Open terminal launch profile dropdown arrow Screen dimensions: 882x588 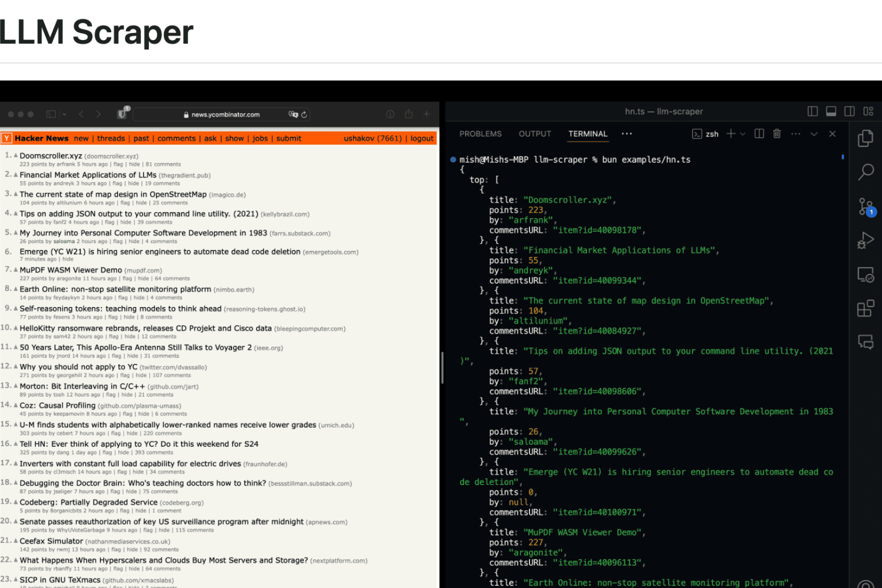click(x=742, y=134)
